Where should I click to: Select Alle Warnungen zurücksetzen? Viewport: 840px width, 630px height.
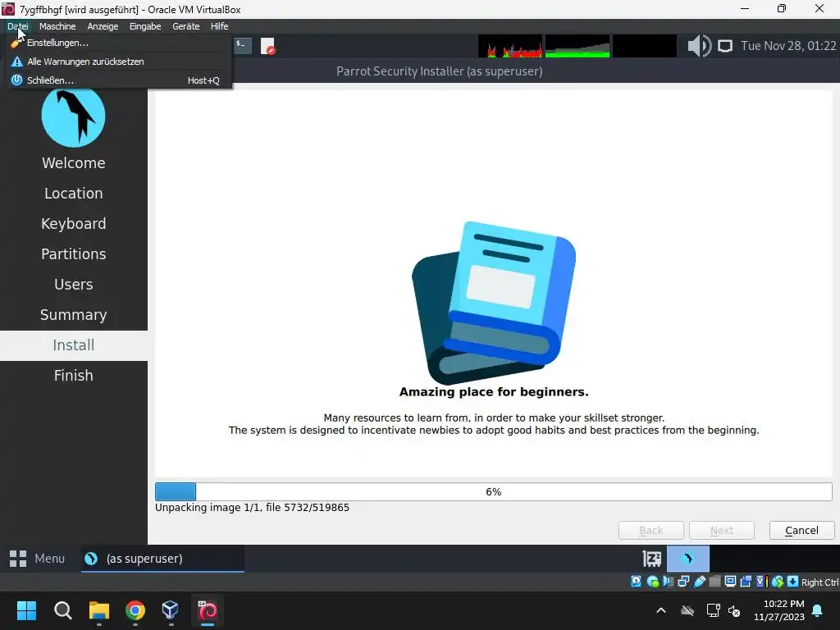point(119,62)
